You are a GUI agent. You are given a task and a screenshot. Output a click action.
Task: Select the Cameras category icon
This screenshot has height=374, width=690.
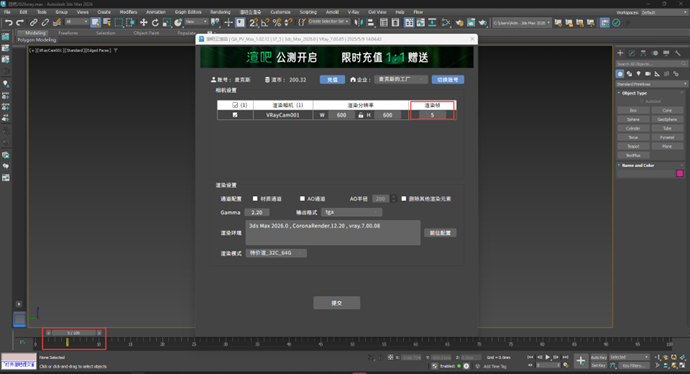(x=648, y=74)
